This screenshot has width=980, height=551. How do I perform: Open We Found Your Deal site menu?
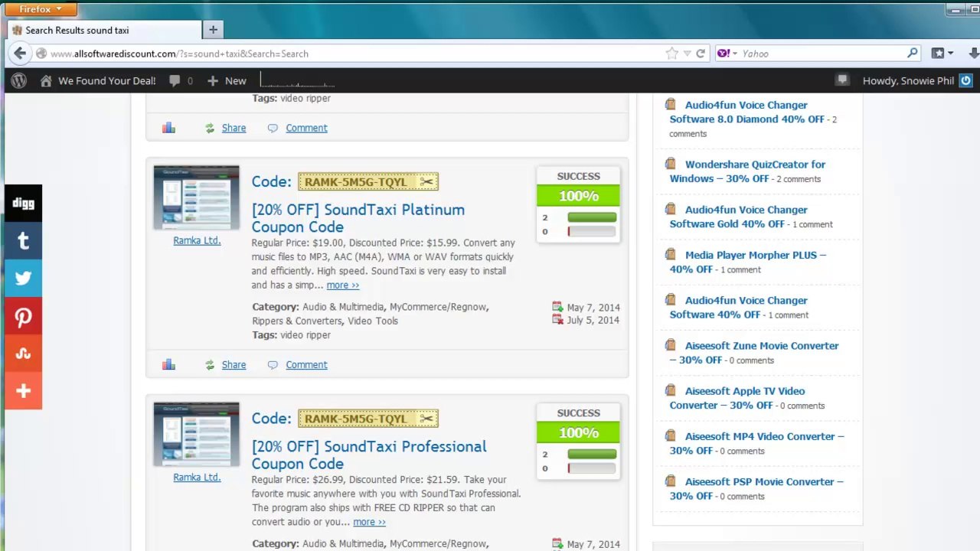tap(98, 80)
